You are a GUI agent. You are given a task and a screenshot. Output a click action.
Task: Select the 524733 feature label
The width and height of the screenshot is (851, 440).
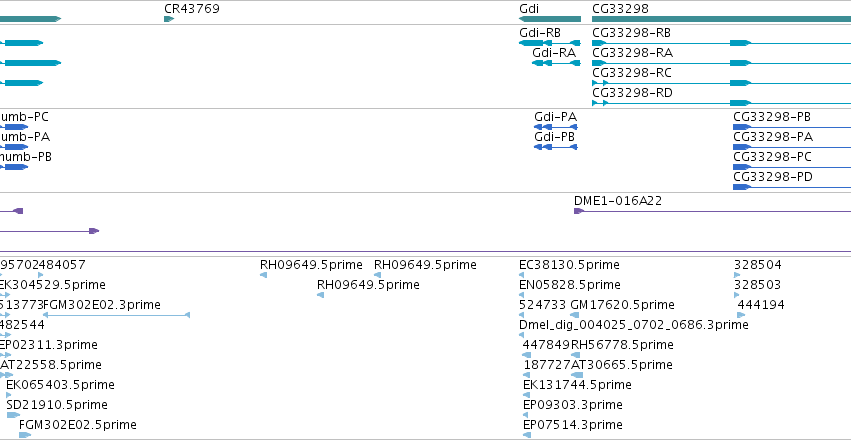543,305
